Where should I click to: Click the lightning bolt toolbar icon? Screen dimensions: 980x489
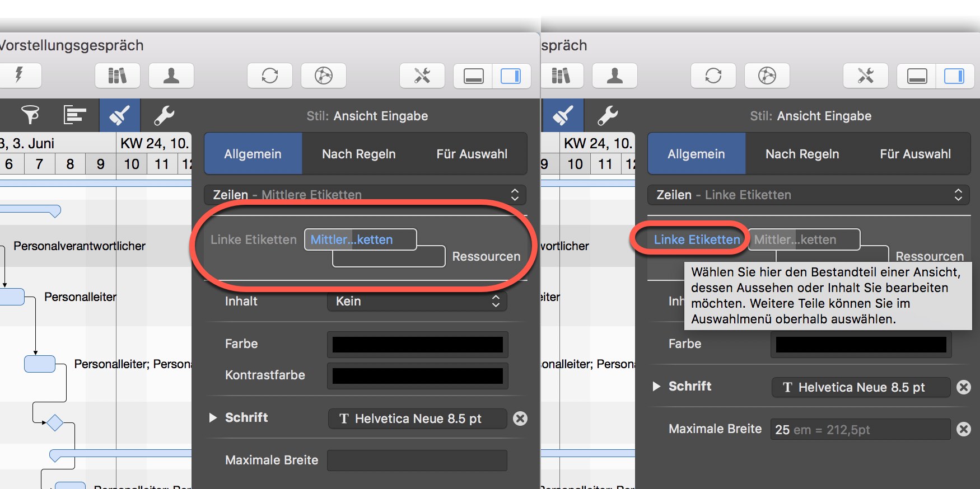click(x=19, y=76)
